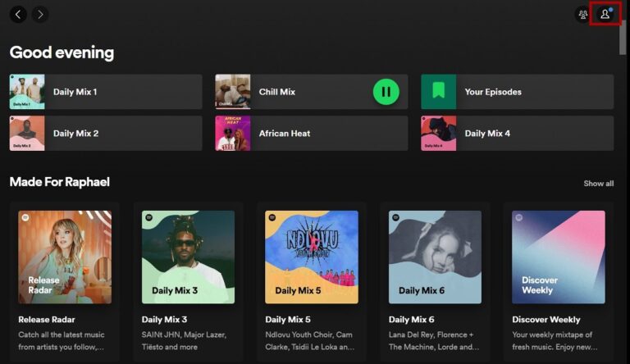
Task: Click Show all for Made For Raphael
Action: pos(598,184)
